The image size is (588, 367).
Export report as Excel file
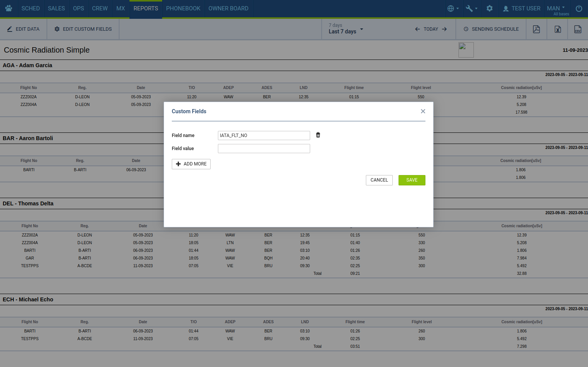click(x=557, y=29)
